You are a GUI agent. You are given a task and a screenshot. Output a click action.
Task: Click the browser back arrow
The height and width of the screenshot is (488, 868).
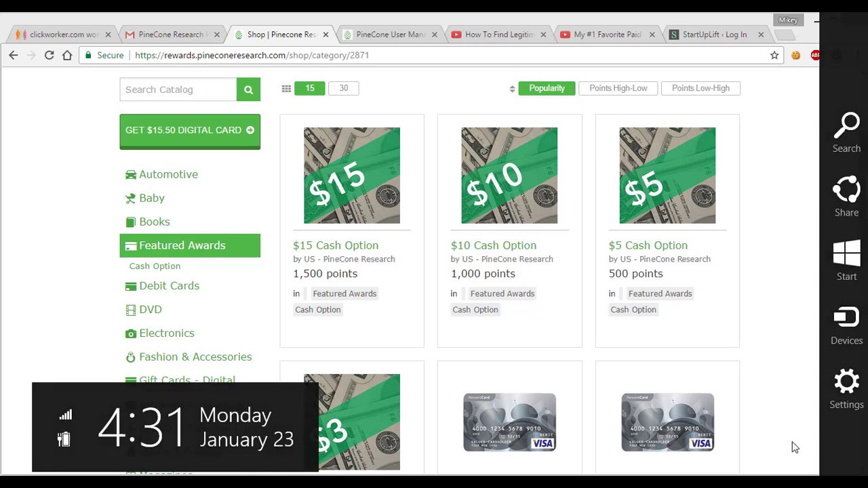pos(14,55)
